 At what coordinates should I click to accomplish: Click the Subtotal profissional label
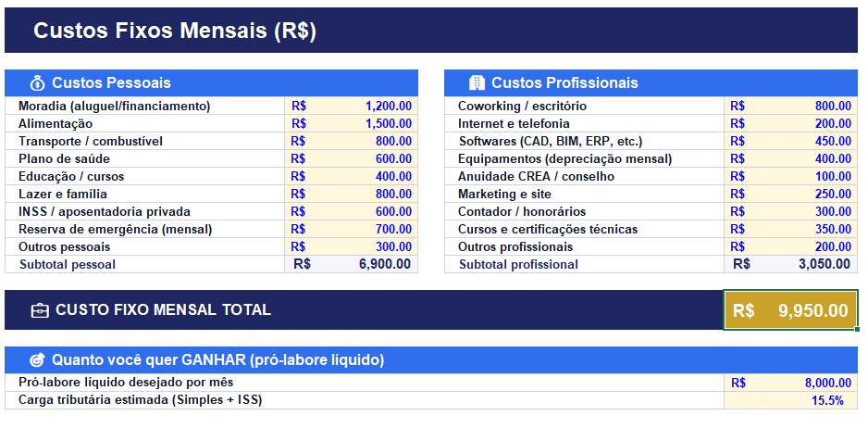coord(519,264)
